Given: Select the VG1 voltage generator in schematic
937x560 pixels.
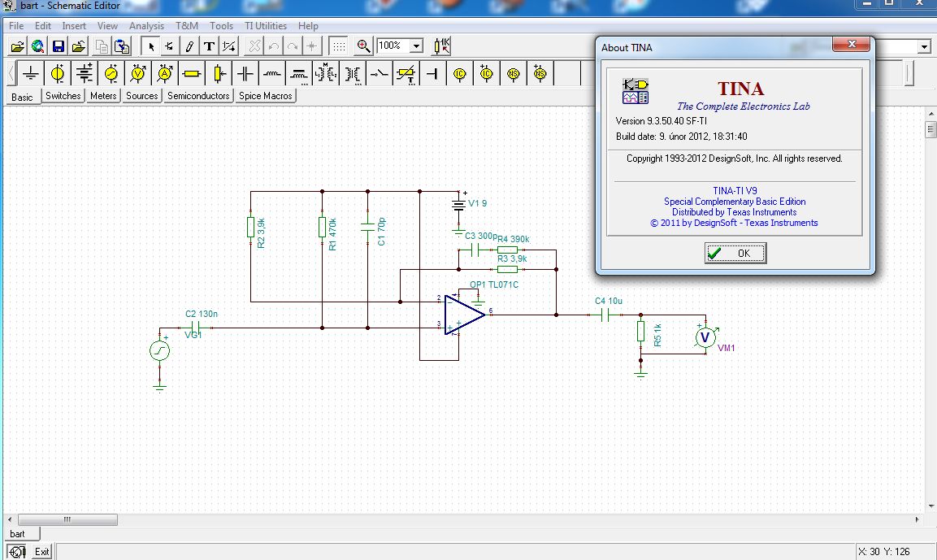Looking at the screenshot, I should [x=159, y=350].
